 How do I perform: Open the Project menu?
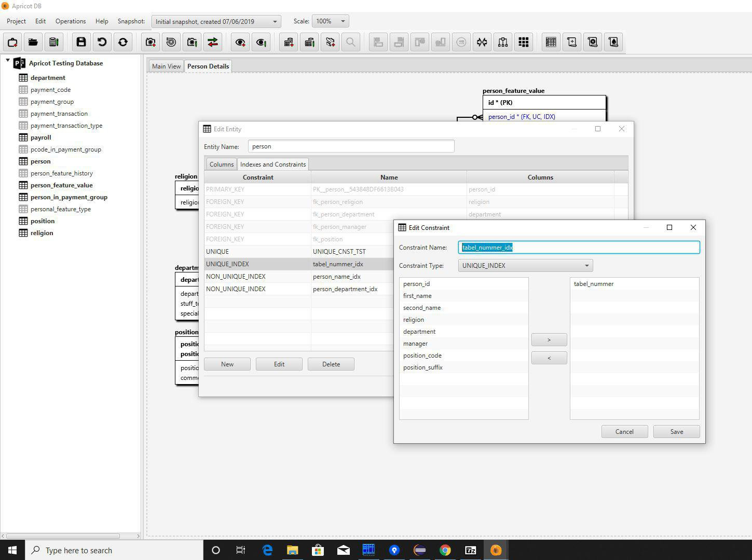click(16, 21)
